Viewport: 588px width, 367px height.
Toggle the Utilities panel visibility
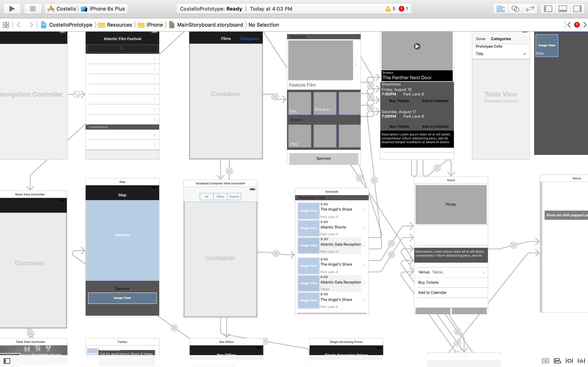pyautogui.click(x=577, y=9)
